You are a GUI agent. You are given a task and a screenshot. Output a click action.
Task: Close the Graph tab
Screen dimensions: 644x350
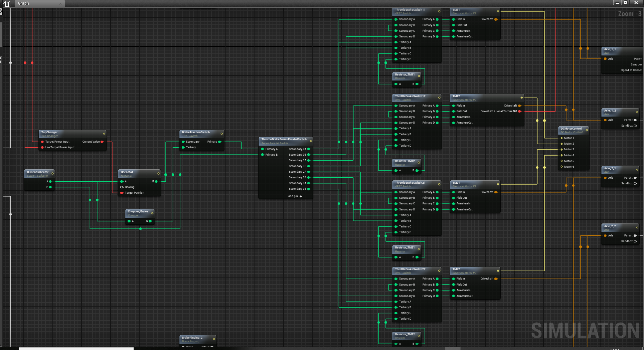(x=60, y=4)
